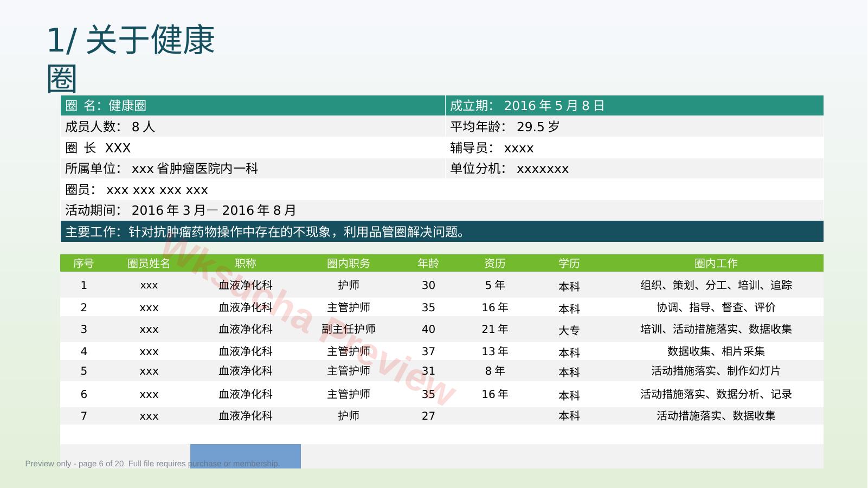Select the cell '圈 名: 健康圈'
Viewport: 868px width, 488px height.
point(253,106)
